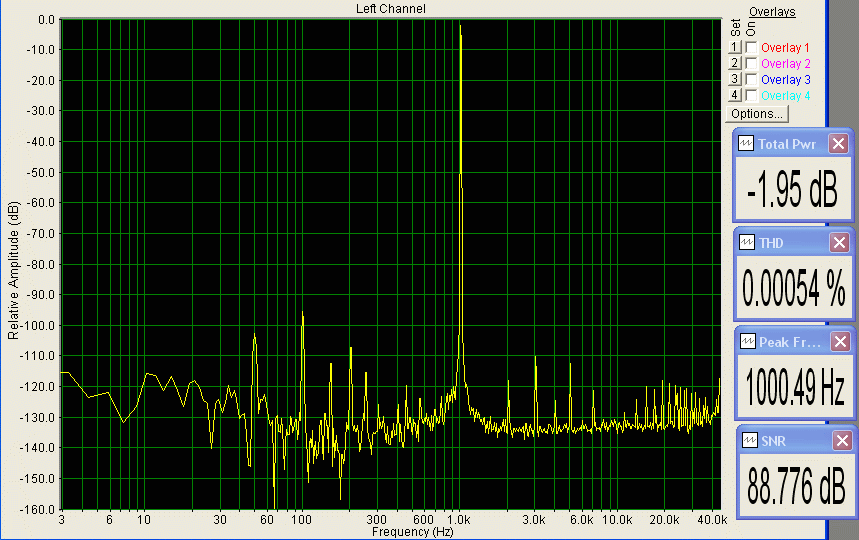Close the THD meter window
The width and height of the screenshot is (859, 540).
pyautogui.click(x=839, y=242)
